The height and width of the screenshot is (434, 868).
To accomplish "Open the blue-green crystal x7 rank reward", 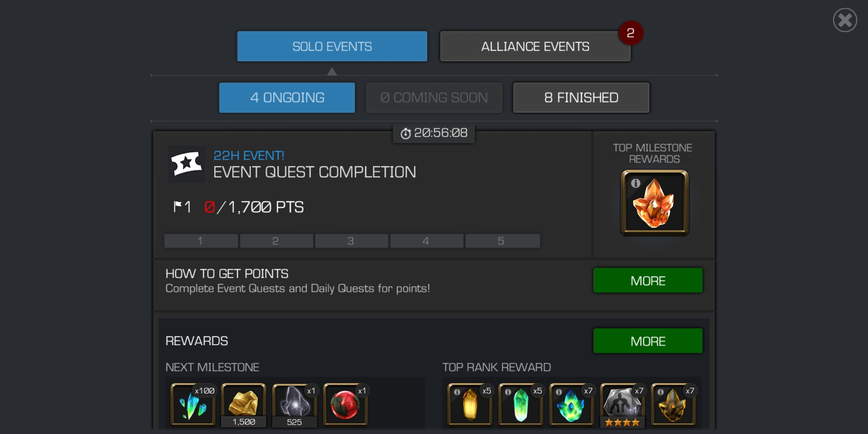I will pos(572,405).
